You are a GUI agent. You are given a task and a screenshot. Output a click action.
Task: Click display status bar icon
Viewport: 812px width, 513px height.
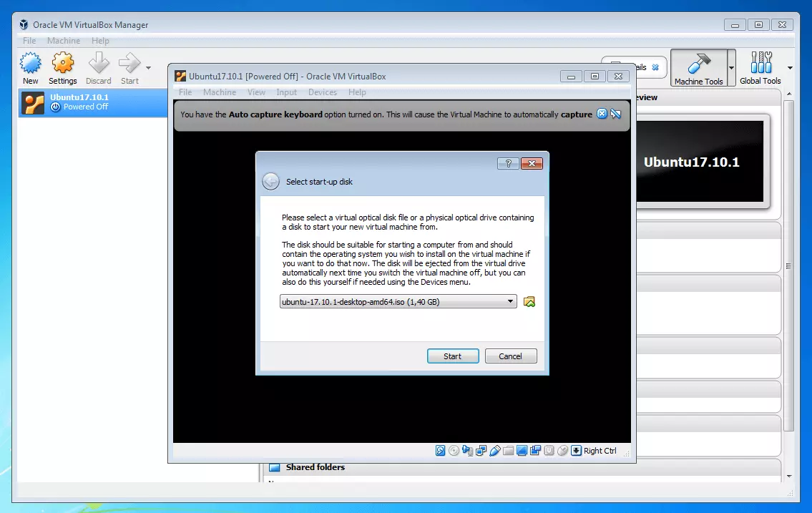(x=522, y=451)
